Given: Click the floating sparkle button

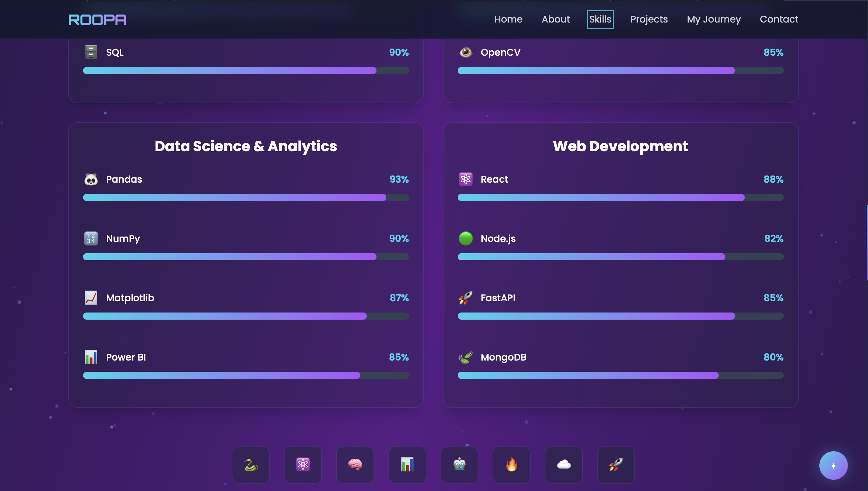Looking at the screenshot, I should point(833,466).
